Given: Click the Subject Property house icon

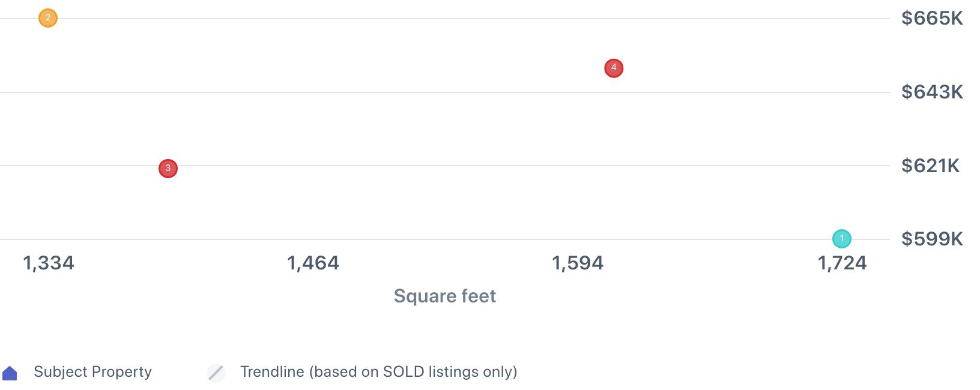Looking at the screenshot, I should [10, 373].
